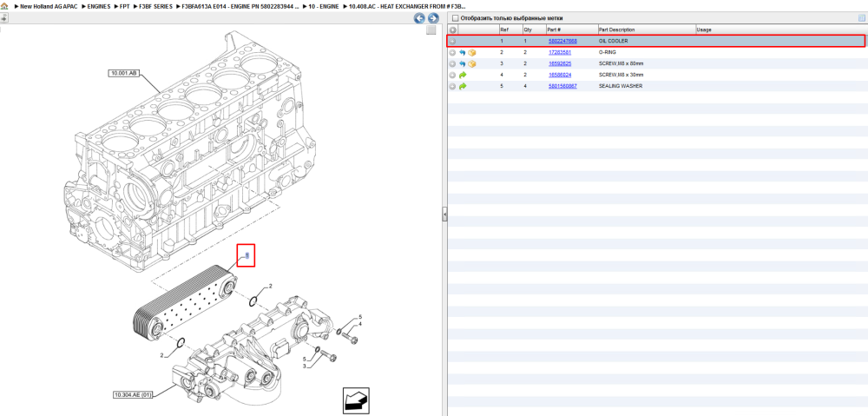The image size is (868, 416).
Task: Select 'SCREW,M8 x 80mm' description
Action: coord(621,63)
